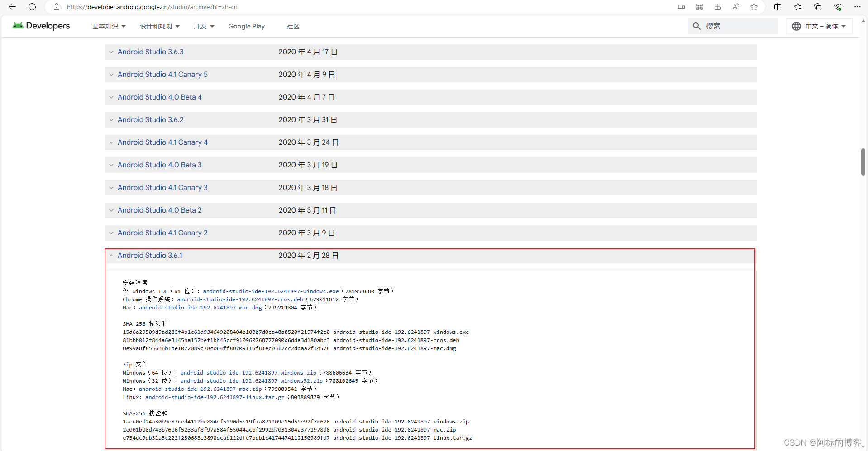The height and width of the screenshot is (451, 868).
Task: Reload the page with refresh icon
Action: click(32, 7)
